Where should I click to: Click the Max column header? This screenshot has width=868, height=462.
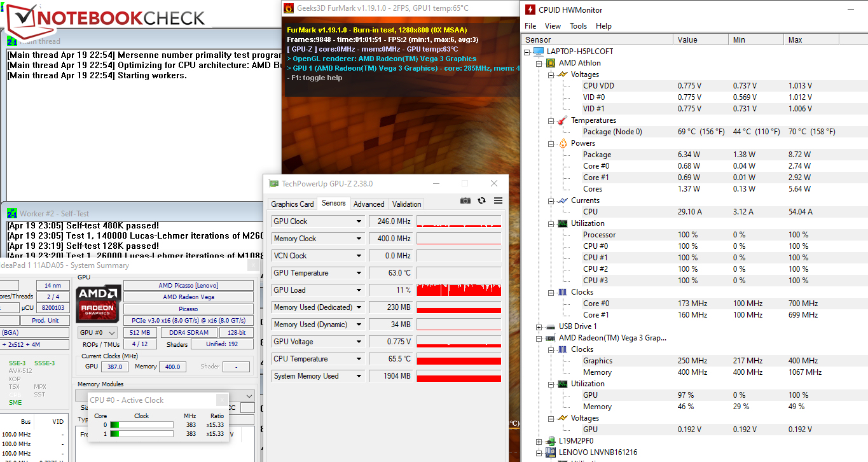811,39
